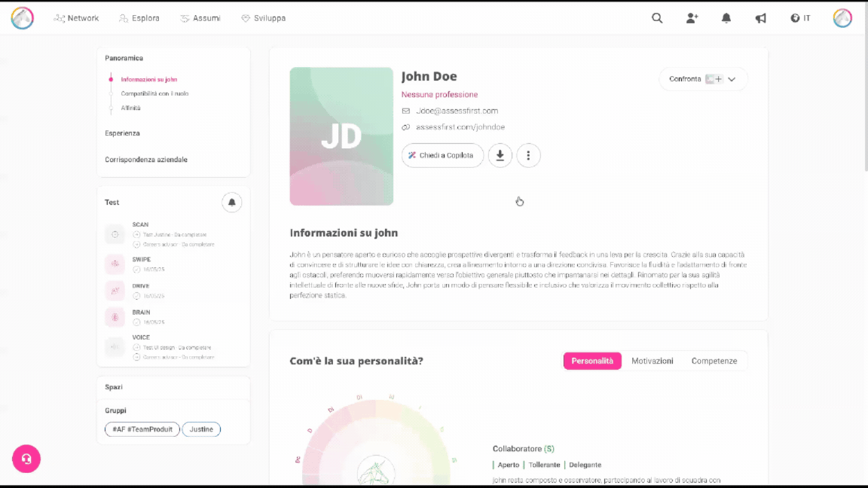Click the megaphone announcements icon
This screenshot has height=488, width=868.
pos(760,18)
